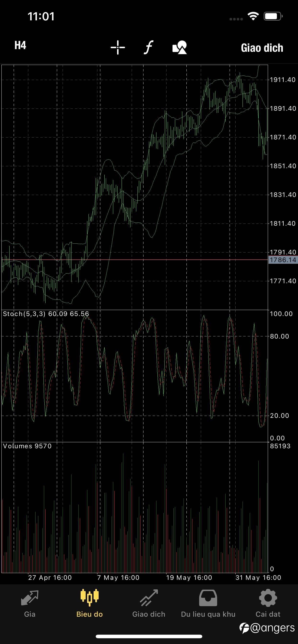
Task: Tap the 7 May 16:00 time label
Action: tap(118, 577)
